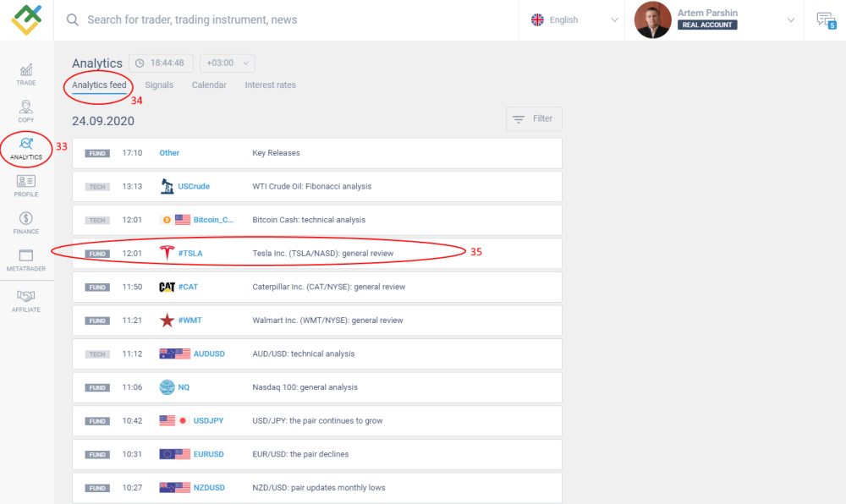Open the Trade section in sidebar
Viewport: 846px width, 504px height.
coord(26,74)
